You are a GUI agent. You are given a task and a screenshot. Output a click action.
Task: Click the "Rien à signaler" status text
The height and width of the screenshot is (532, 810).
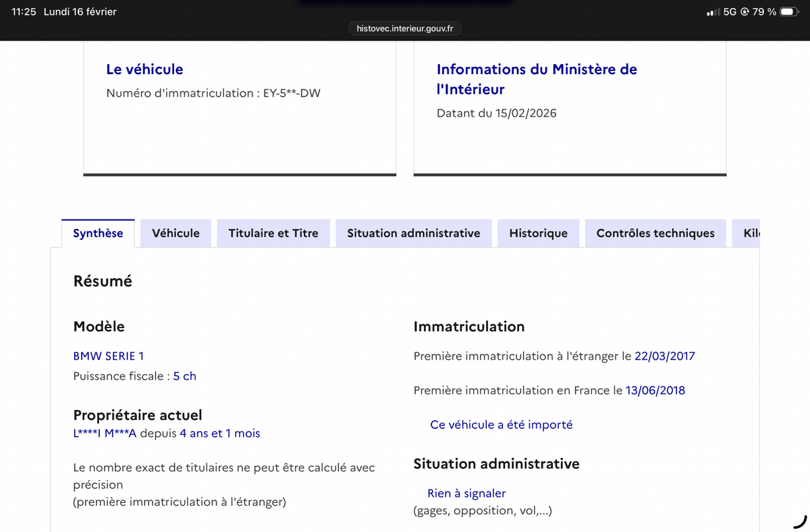coord(466,494)
